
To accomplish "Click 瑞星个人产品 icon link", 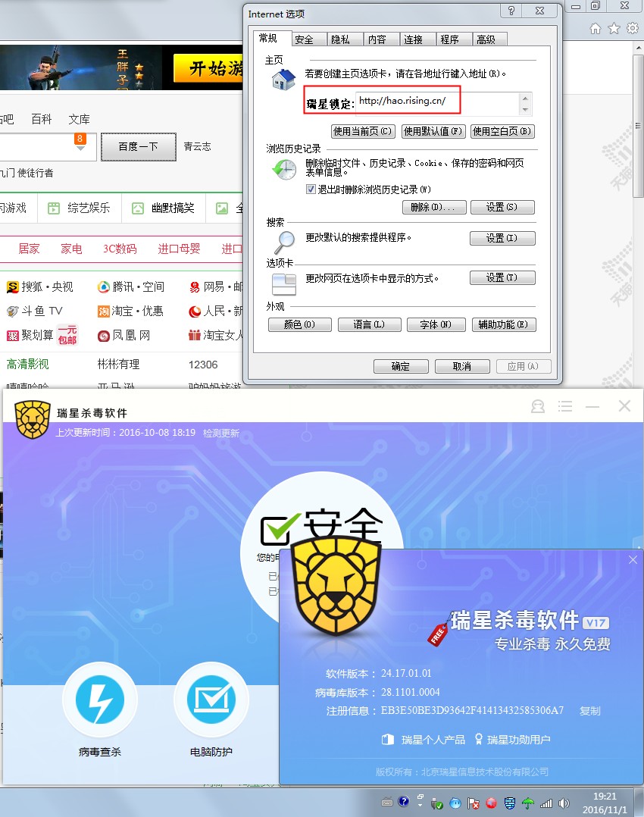I will click(423, 740).
